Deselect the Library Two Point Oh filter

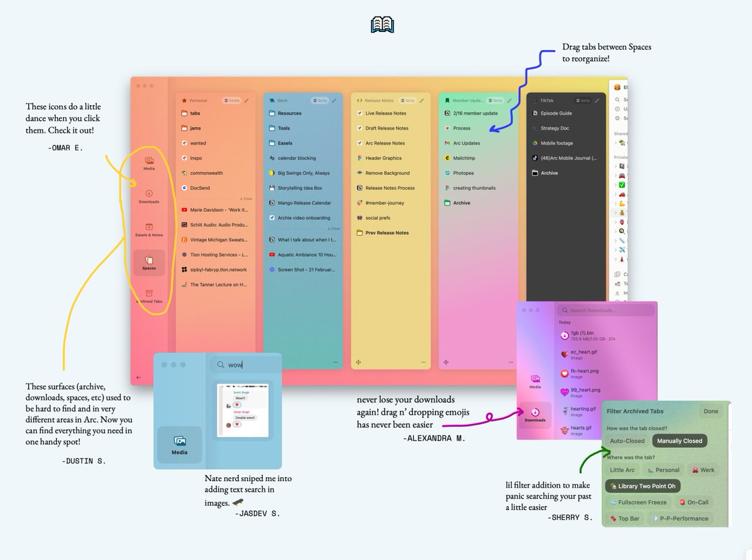click(x=643, y=486)
